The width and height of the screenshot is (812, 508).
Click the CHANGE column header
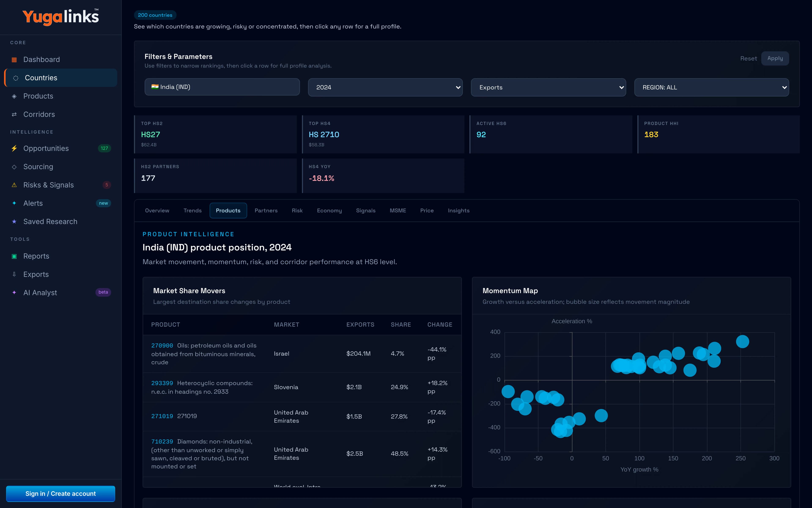point(440,325)
